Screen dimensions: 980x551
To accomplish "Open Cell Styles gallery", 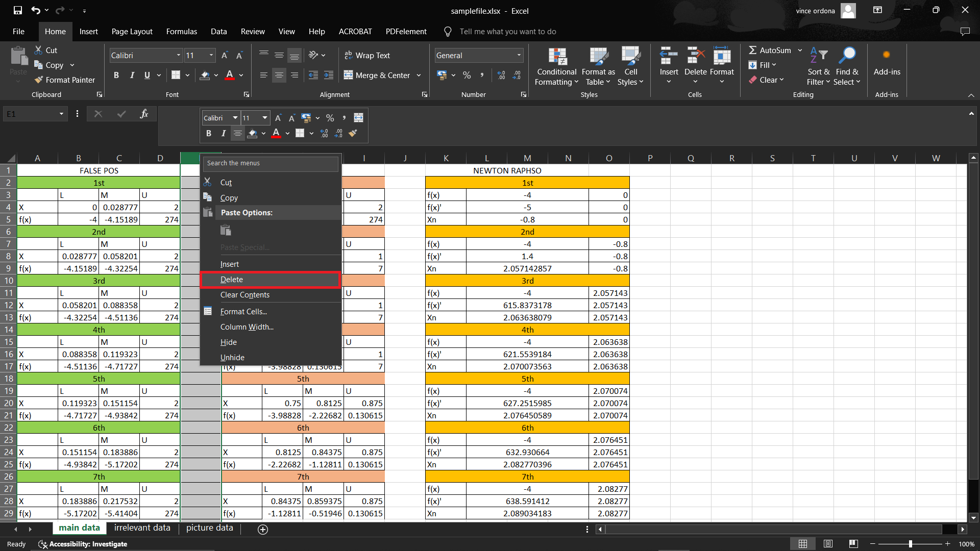I will tap(631, 66).
